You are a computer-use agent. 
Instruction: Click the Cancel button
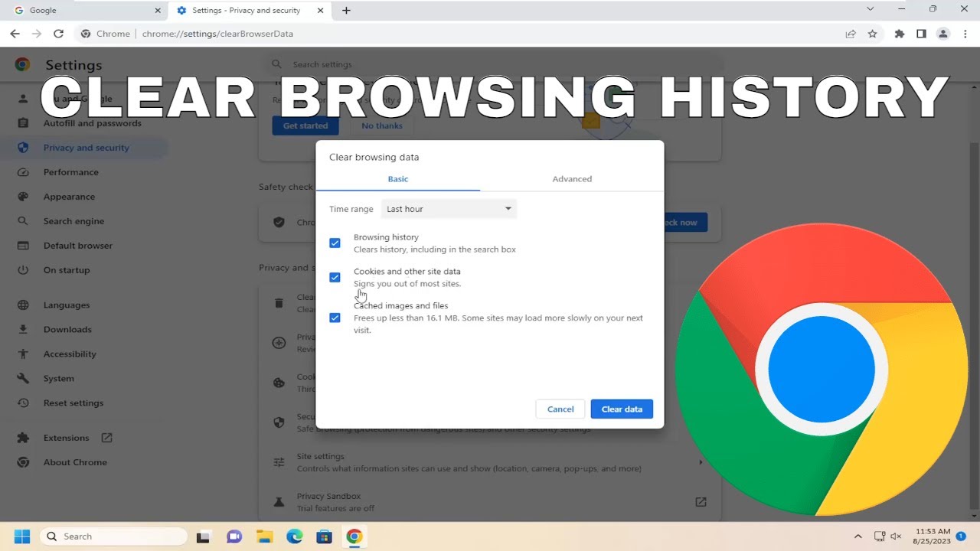tap(560, 409)
